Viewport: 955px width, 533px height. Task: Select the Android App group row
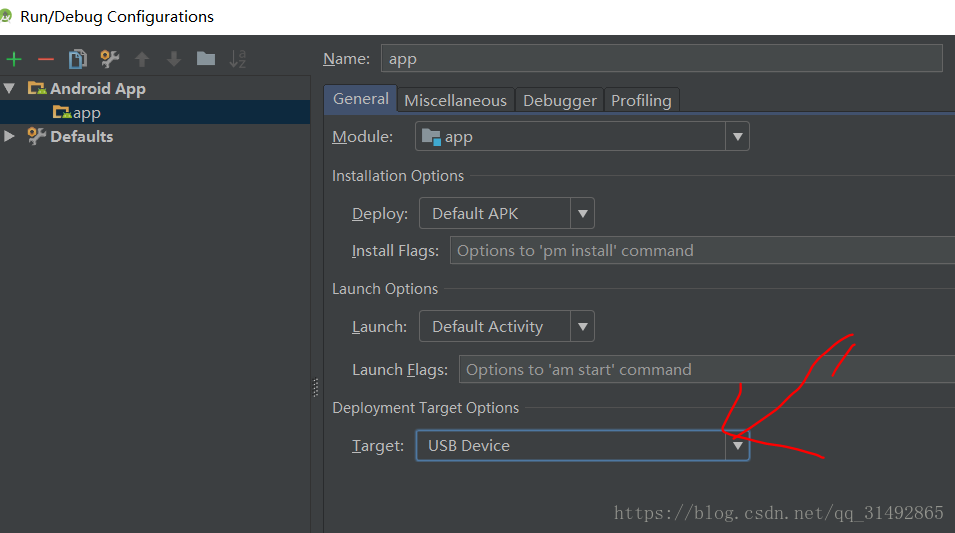[x=155, y=88]
